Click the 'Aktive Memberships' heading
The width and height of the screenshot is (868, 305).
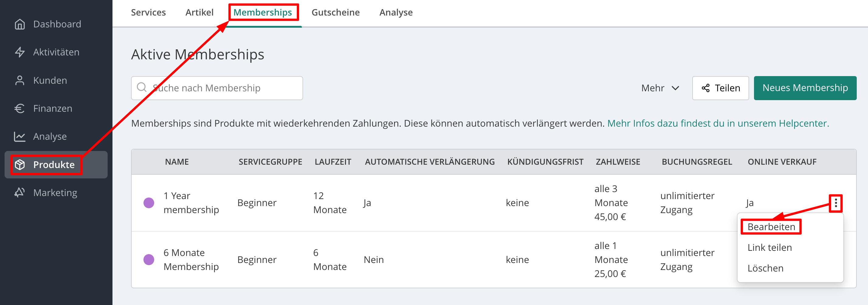(197, 54)
